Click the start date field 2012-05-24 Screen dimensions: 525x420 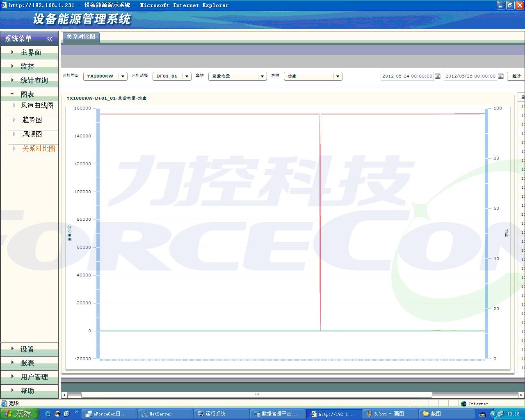[407, 76]
